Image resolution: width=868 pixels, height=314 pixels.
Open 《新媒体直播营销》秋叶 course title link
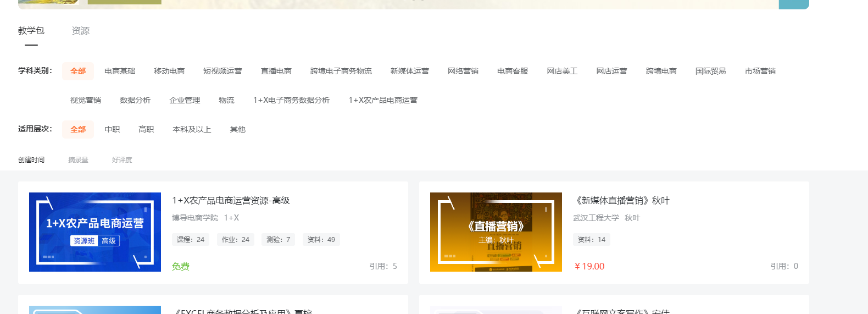[x=622, y=201]
